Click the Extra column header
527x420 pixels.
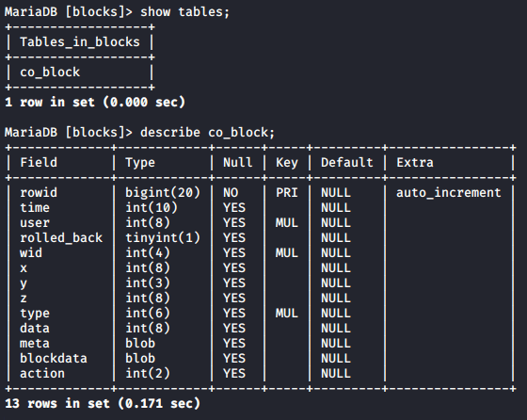[415, 162]
